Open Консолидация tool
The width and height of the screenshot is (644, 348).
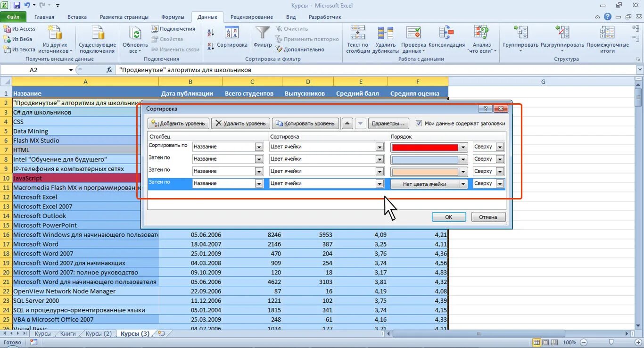(446, 37)
